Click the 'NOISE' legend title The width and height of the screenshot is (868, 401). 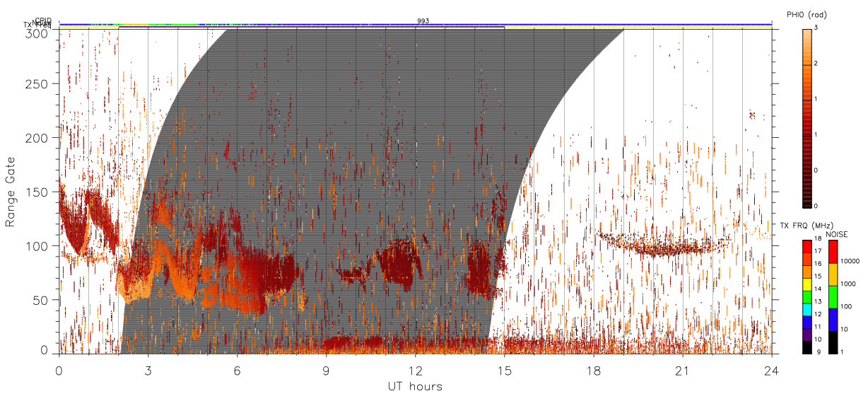(x=837, y=233)
